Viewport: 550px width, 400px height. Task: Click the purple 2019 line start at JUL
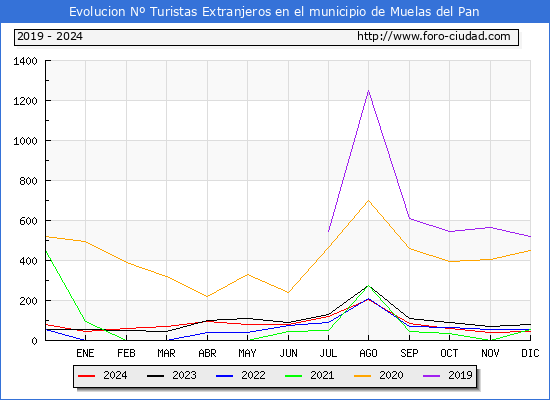[328, 231]
